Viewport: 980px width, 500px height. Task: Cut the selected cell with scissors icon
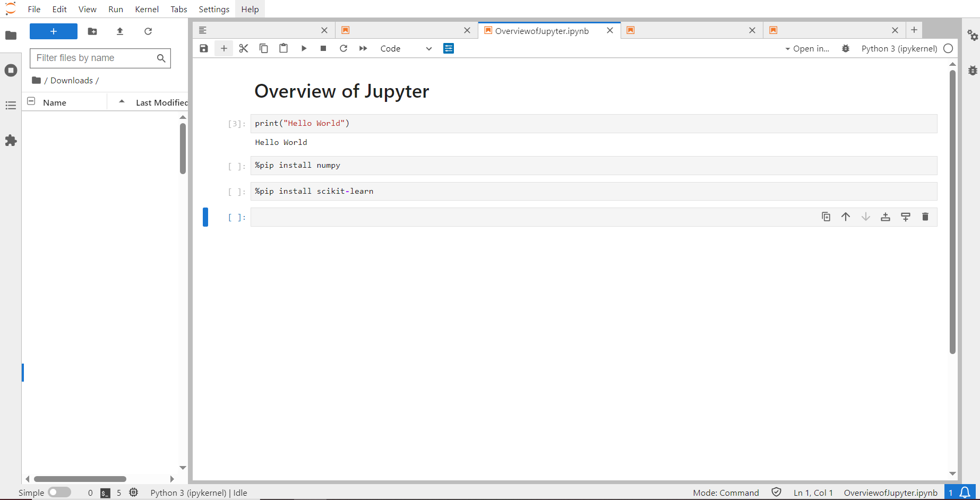(x=244, y=48)
